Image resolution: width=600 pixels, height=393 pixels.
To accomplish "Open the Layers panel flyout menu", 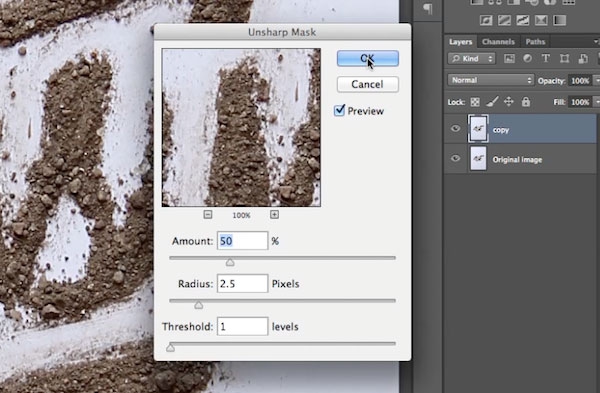I will (596, 41).
